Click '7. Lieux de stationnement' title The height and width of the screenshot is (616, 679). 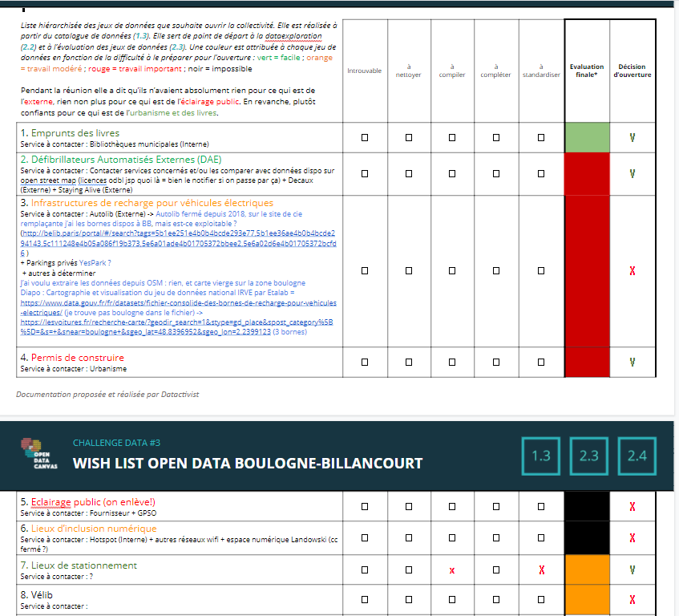(x=79, y=565)
